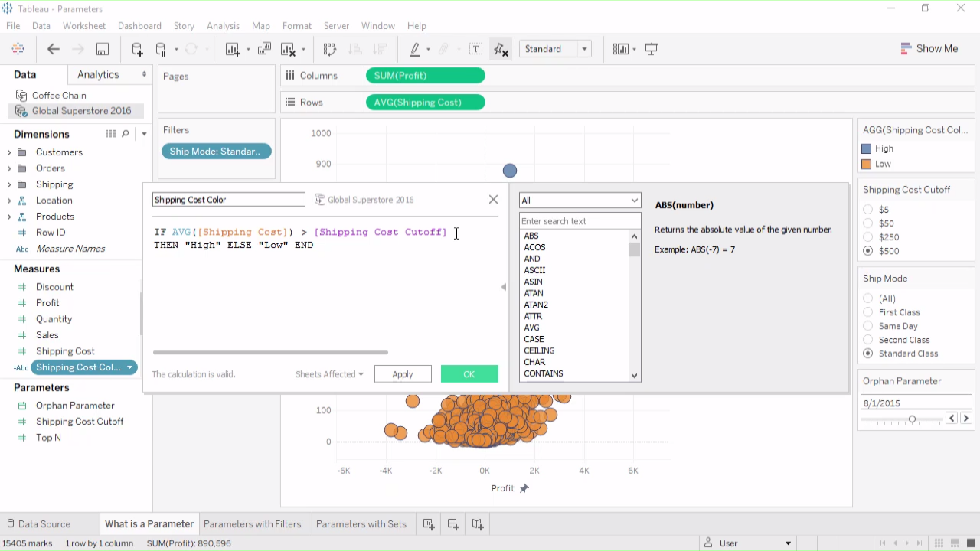Confirm the calculation with OK button
Image resolution: width=980 pixels, height=551 pixels.
[x=469, y=374]
